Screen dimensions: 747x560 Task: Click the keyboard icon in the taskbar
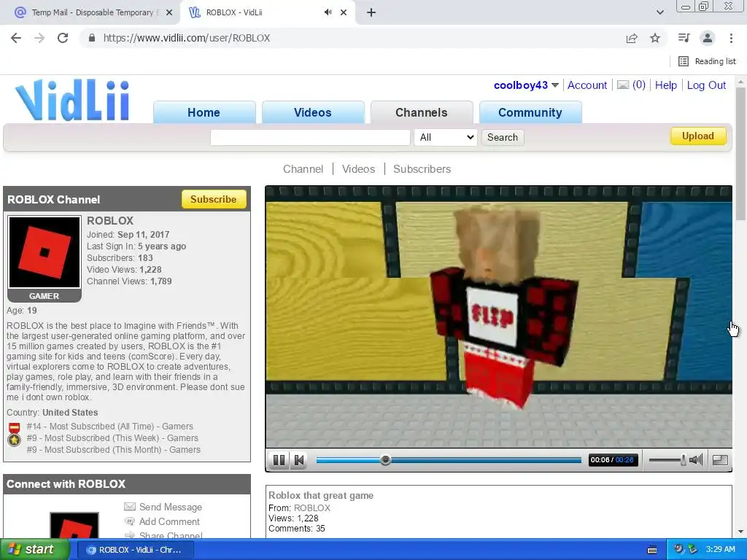[652, 550]
